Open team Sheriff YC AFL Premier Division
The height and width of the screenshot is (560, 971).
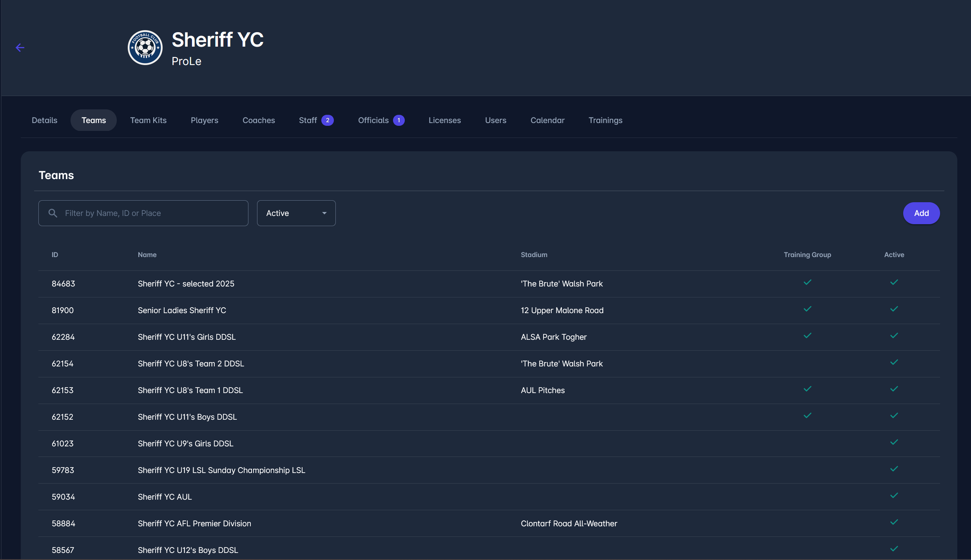coord(194,524)
